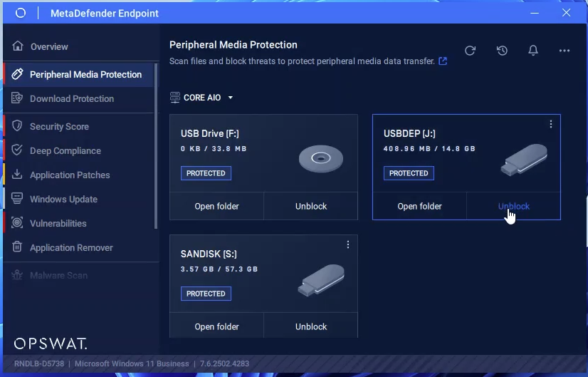Click the Windows Update monitor icon
Viewport: 588px width, 377px height.
coord(17,198)
